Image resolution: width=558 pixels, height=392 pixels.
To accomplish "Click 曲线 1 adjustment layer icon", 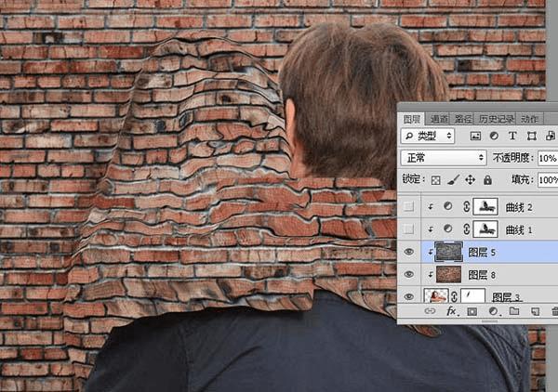I will point(448,229).
